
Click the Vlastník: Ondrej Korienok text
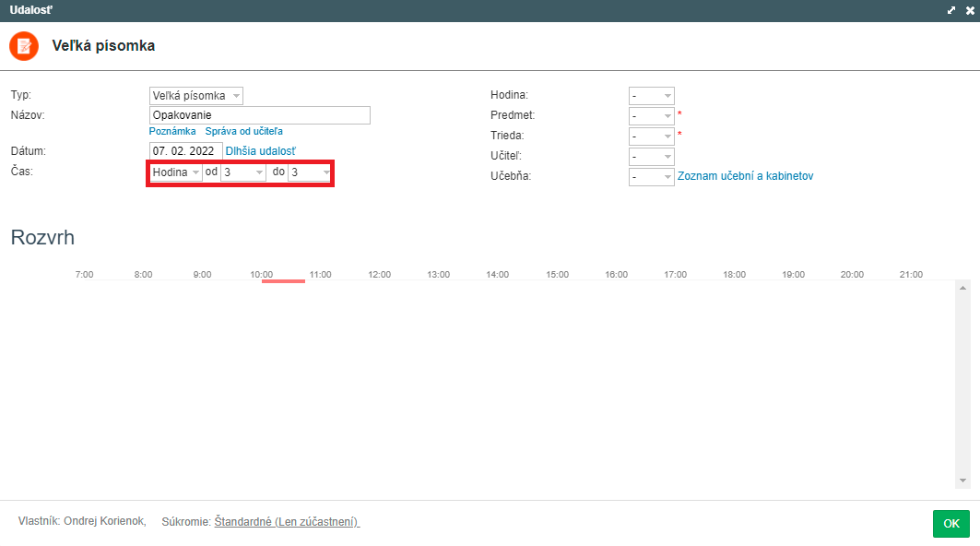click(82, 521)
